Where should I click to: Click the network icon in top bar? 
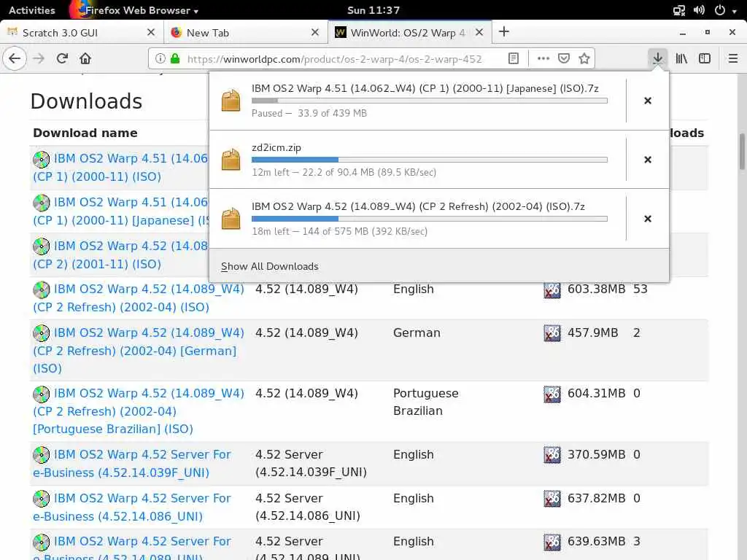point(679,10)
